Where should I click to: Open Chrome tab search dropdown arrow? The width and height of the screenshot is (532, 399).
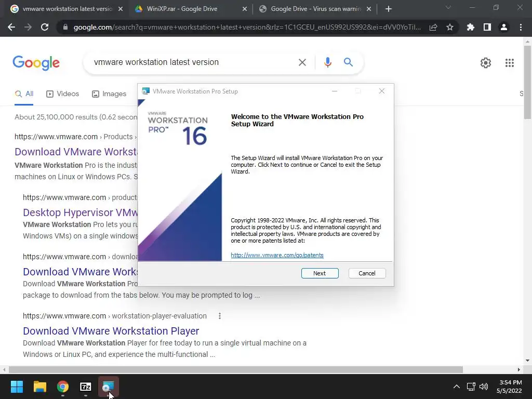[x=448, y=7]
